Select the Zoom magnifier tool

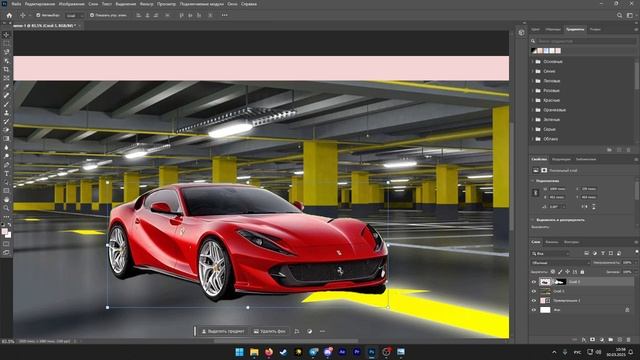pos(6,208)
